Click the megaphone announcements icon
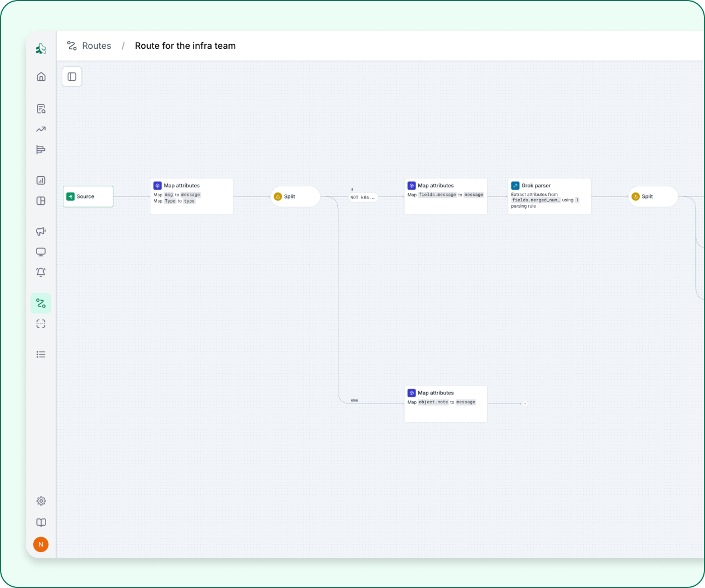This screenshot has width=705, height=588. [x=41, y=231]
